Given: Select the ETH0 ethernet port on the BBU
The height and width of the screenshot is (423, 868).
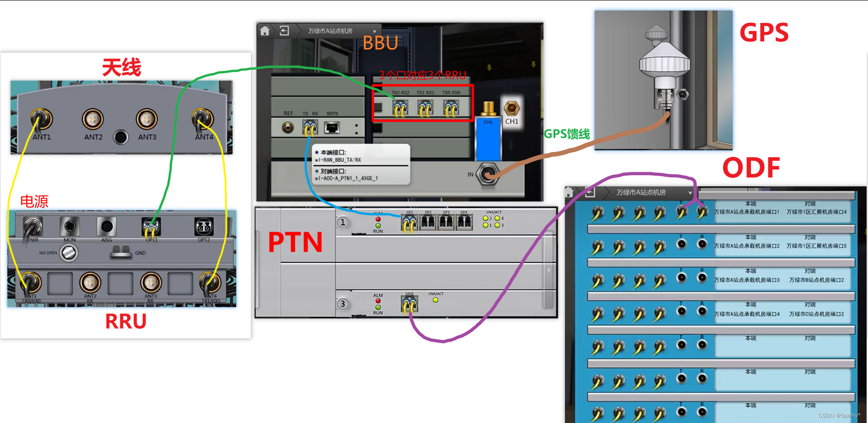Looking at the screenshot, I should point(332,127).
